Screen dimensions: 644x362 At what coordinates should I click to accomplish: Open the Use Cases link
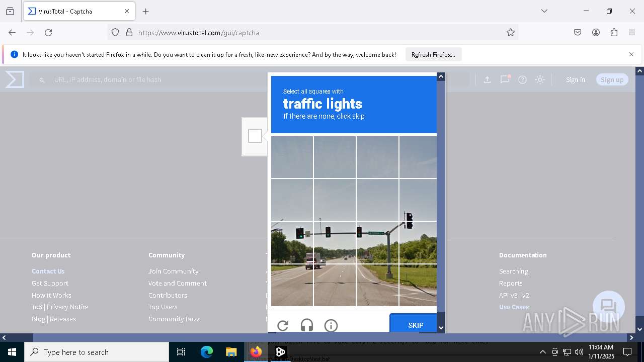point(514,307)
